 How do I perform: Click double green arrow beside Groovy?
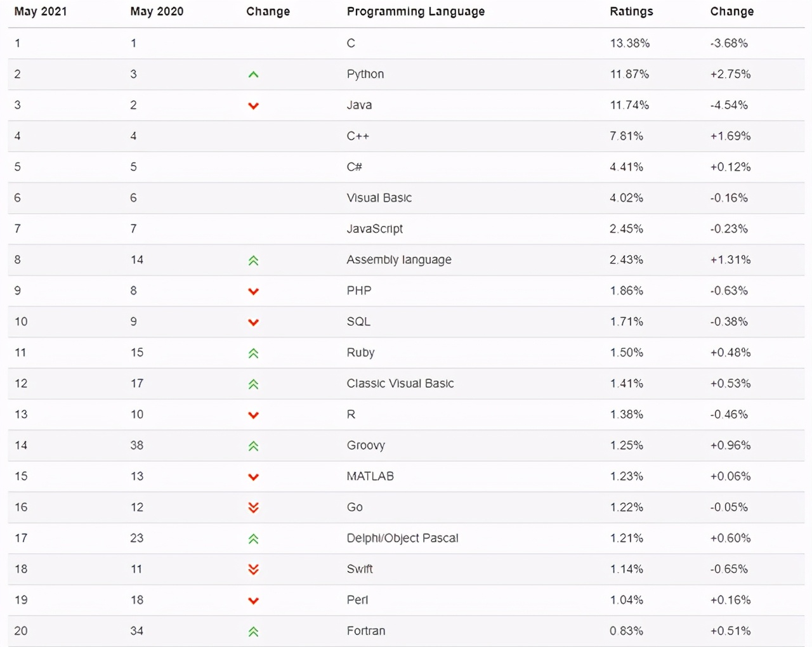click(253, 446)
